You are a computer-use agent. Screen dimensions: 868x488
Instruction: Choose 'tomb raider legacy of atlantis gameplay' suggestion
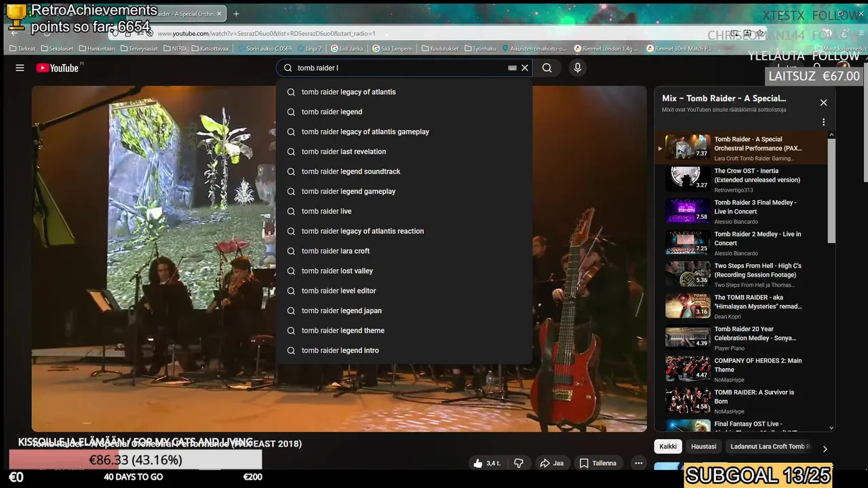click(404, 131)
